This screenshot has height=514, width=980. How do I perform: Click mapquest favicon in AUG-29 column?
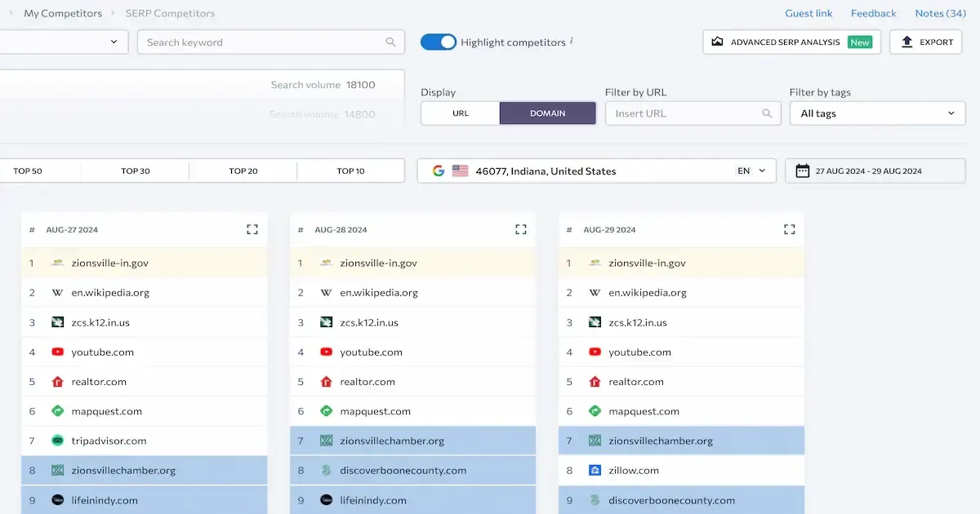595,411
